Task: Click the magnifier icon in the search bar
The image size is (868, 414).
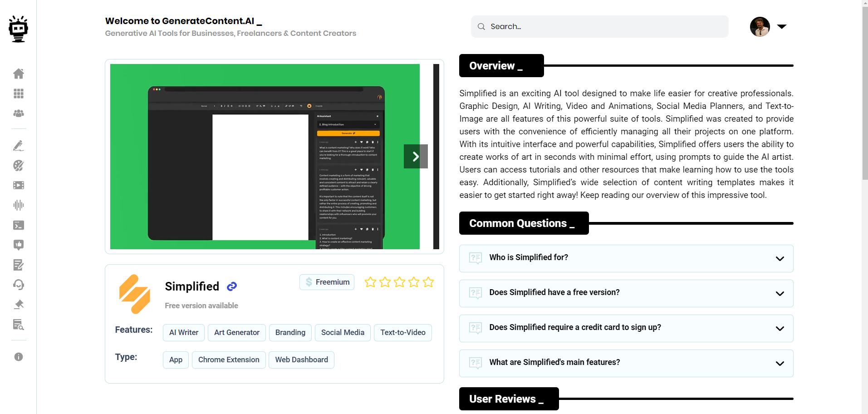Action: tap(481, 27)
